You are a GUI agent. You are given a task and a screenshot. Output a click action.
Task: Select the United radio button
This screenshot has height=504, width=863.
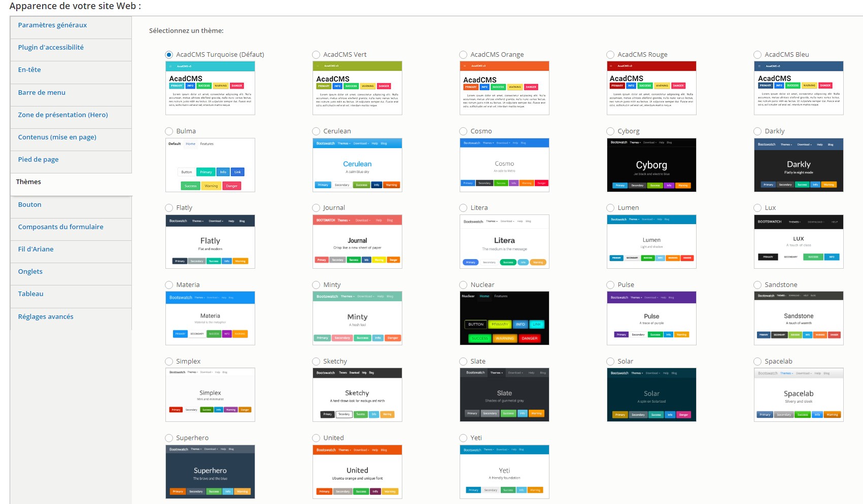pos(316,438)
